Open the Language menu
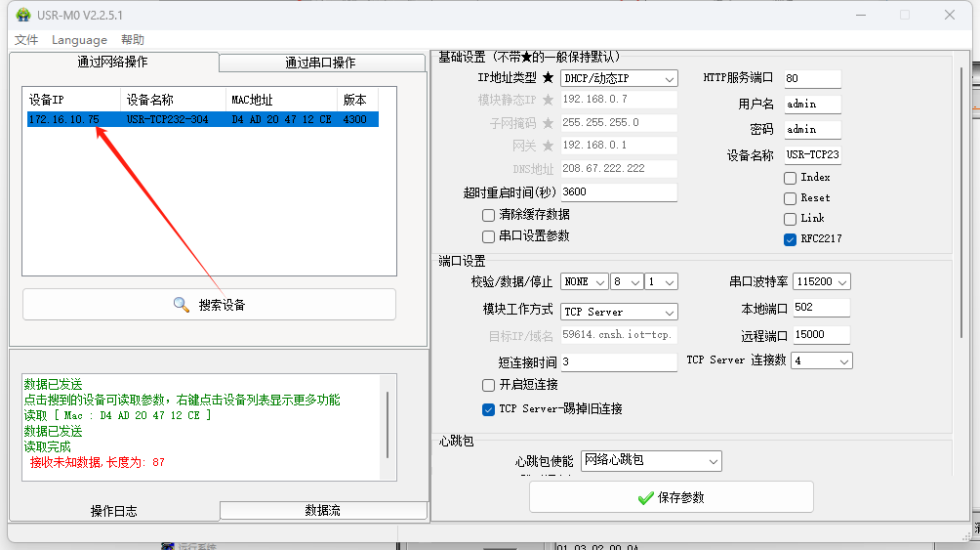 (79, 40)
